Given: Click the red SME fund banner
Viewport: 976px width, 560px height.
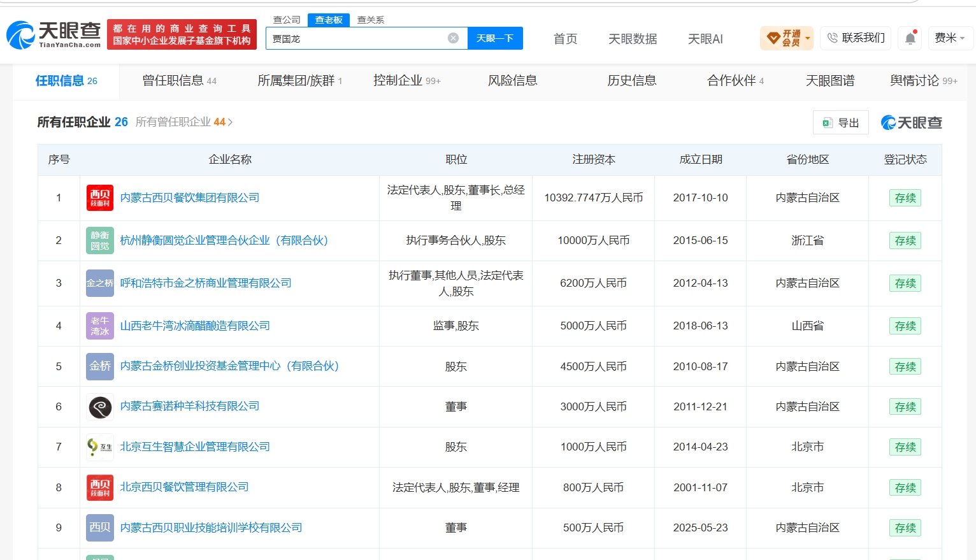Looking at the screenshot, I should click(x=182, y=34).
